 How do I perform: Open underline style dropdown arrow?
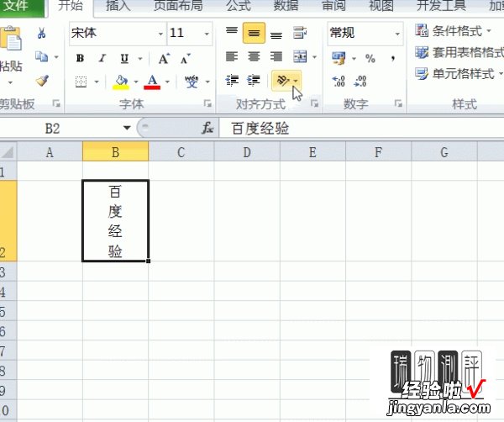(140, 59)
